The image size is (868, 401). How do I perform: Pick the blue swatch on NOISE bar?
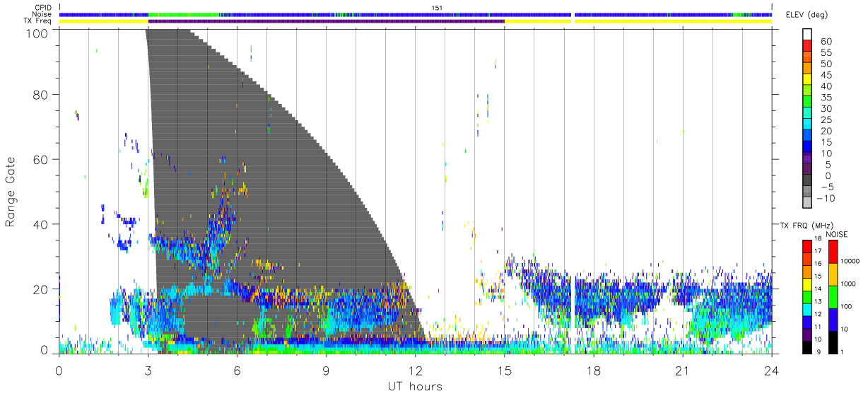[834, 318]
